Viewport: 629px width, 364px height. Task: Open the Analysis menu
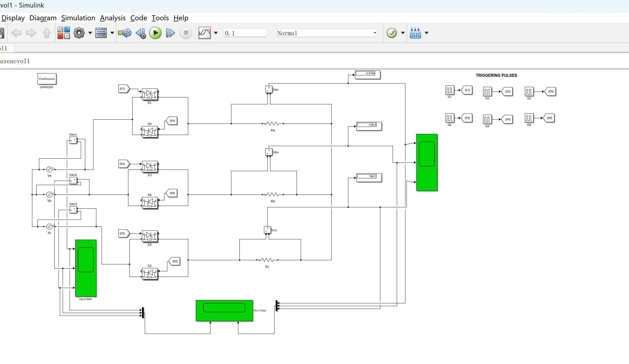click(x=113, y=18)
